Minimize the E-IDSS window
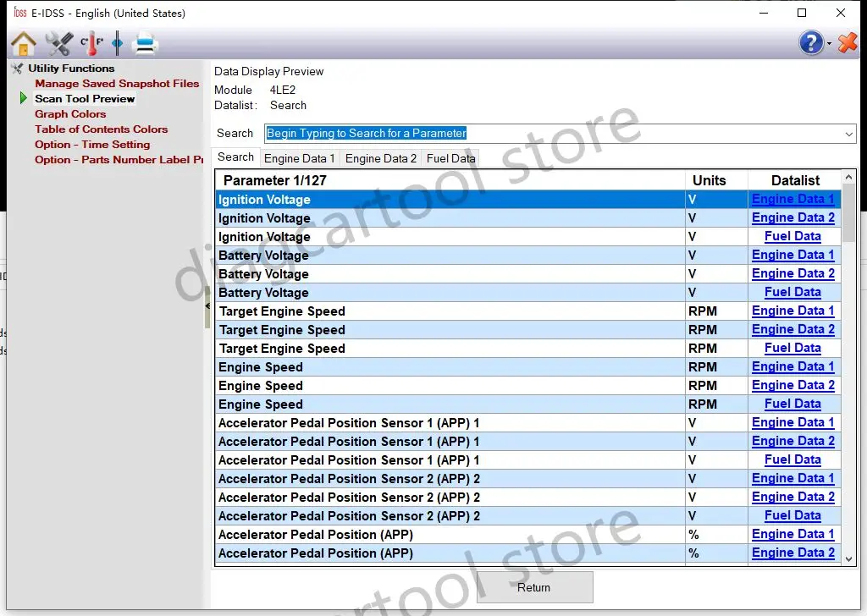867x616 pixels. coord(764,13)
